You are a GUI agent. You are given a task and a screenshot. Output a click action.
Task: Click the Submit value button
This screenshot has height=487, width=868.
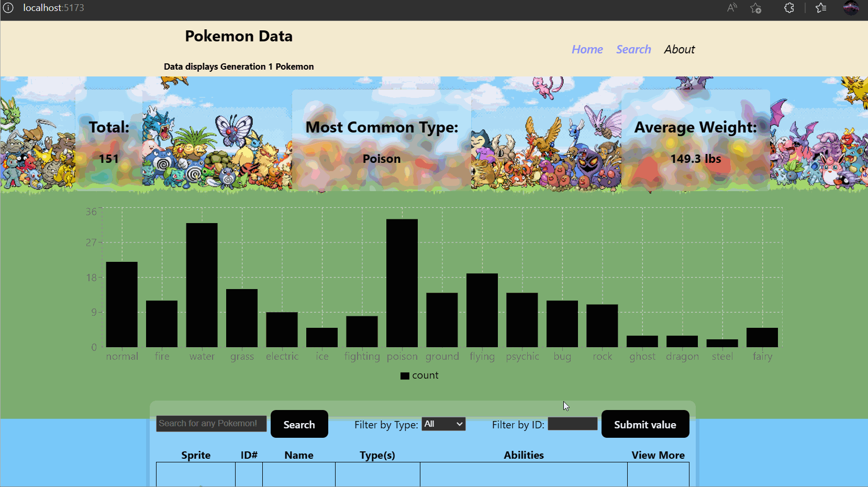(x=645, y=424)
